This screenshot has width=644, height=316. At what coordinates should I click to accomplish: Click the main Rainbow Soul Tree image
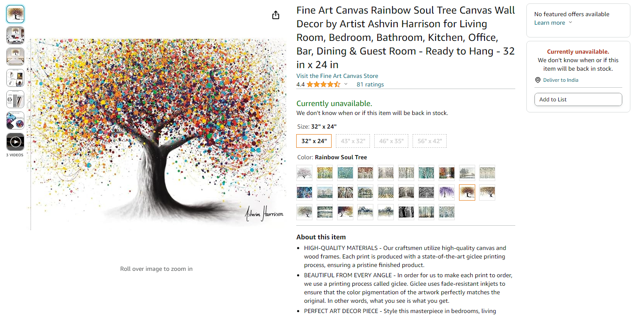click(157, 134)
